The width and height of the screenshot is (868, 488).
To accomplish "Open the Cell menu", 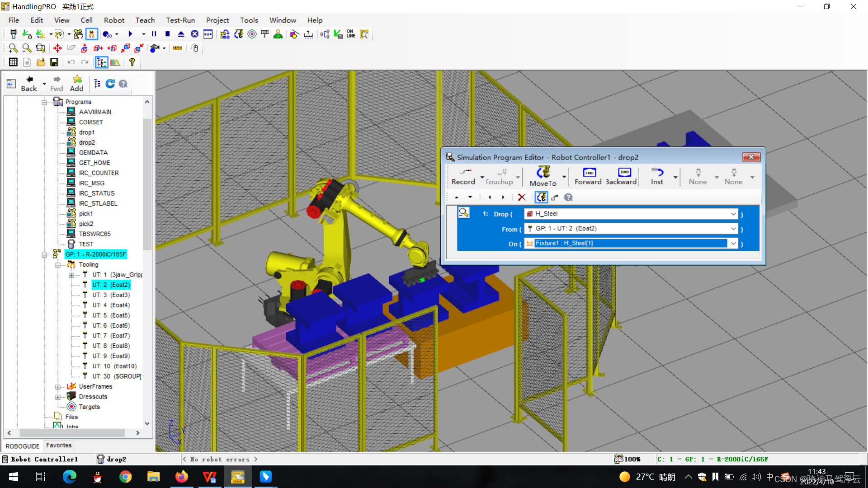I will [86, 20].
